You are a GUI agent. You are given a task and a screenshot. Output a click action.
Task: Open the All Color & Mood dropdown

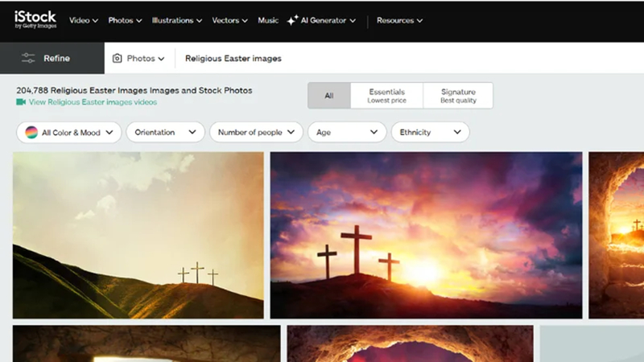69,132
